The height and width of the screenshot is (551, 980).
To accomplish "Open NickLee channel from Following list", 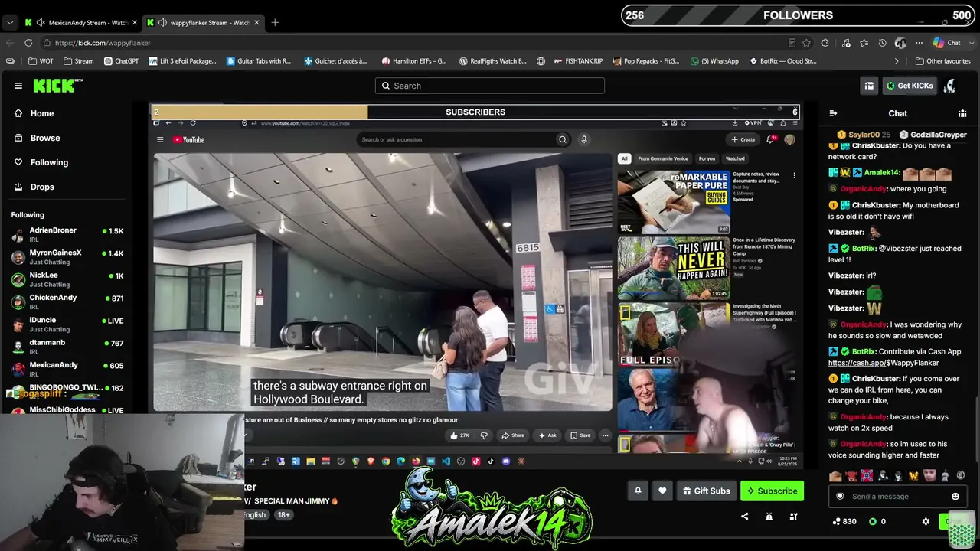I will tap(67, 279).
